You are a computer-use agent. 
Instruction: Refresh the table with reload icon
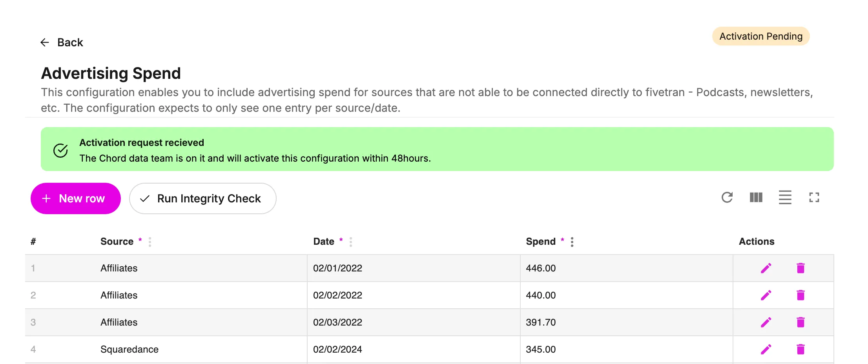point(727,197)
